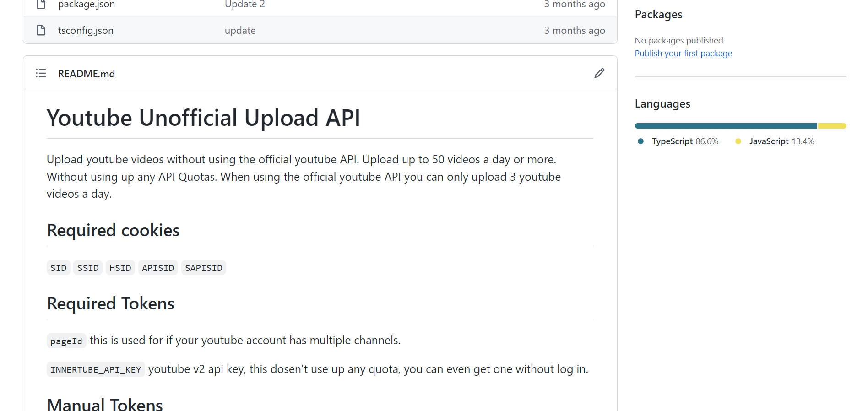This screenshot has height=411, width=868.
Task: Open the tsconfig.json file
Action: coord(86,30)
